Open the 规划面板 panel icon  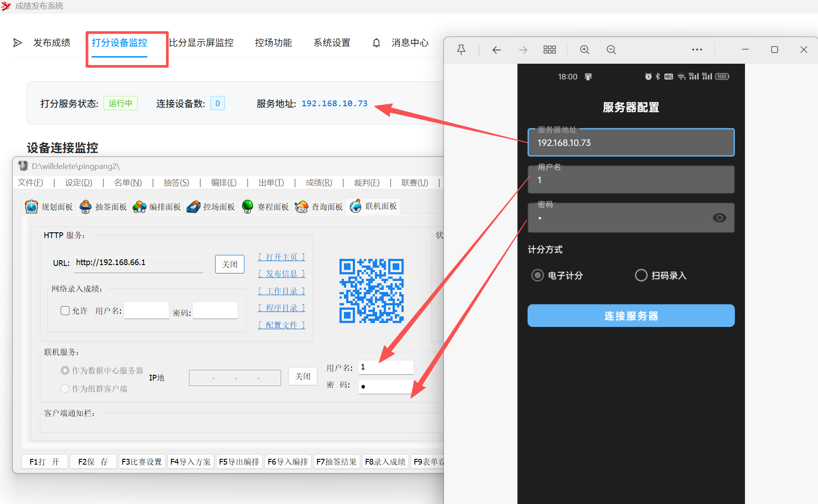32,207
